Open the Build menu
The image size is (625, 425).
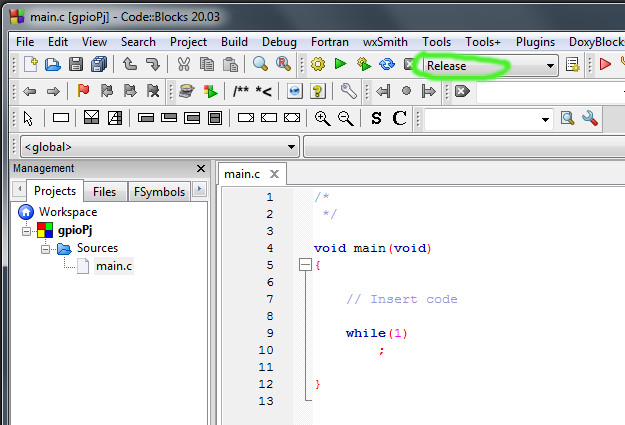234,42
